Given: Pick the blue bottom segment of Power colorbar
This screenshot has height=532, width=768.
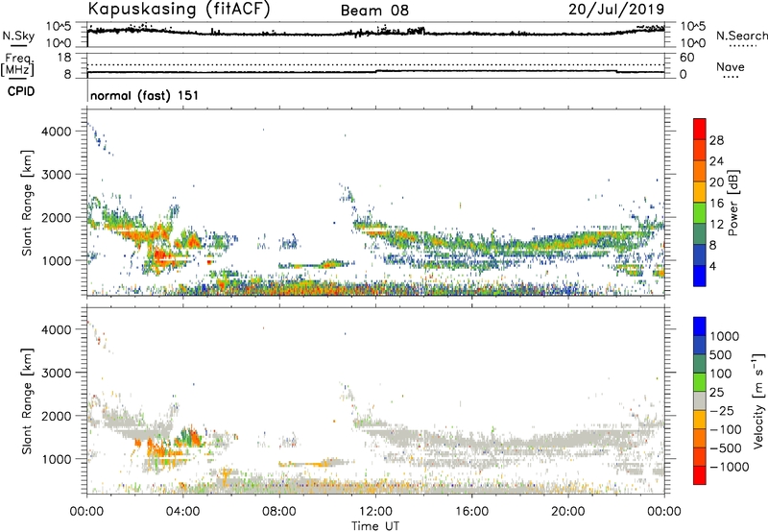Looking at the screenshot, I should pos(700,276).
